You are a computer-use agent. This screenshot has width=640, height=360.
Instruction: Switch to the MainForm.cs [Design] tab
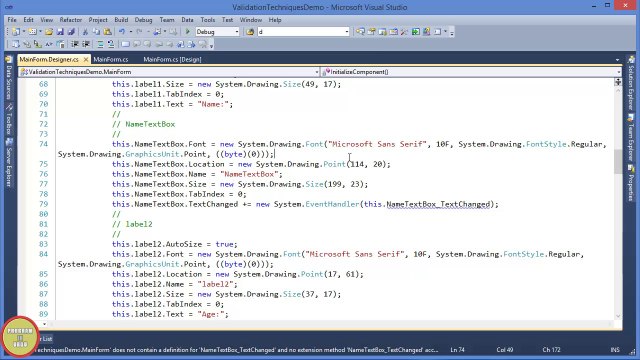172,60
